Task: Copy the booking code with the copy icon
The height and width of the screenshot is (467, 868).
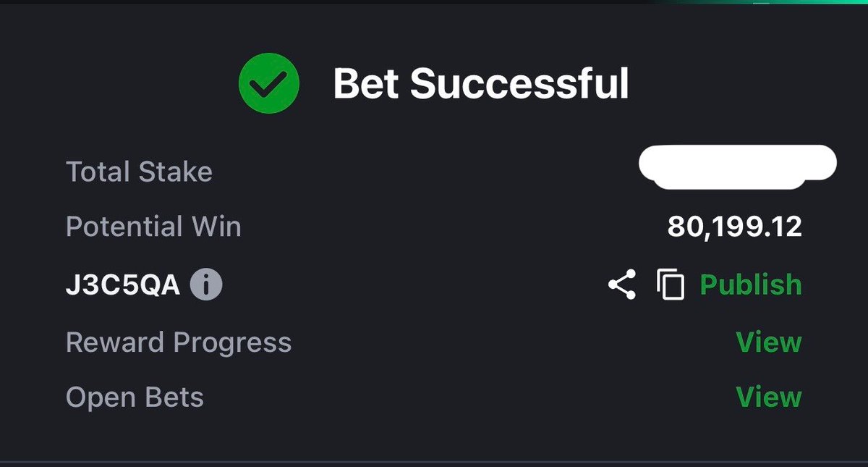Action: [671, 285]
